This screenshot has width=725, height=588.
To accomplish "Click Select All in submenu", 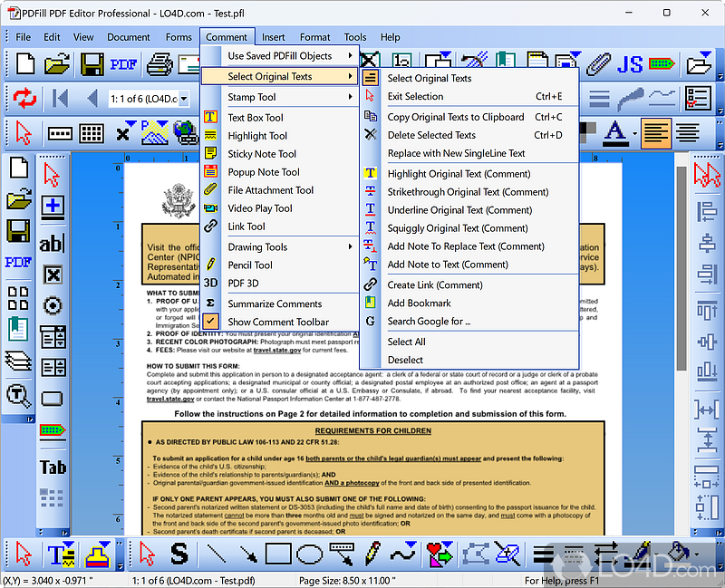I will 469,342.
